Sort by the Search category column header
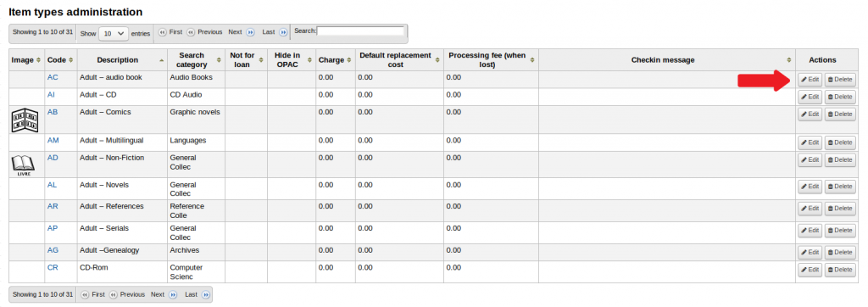Viewport: 868px width, 307px height. click(x=192, y=60)
